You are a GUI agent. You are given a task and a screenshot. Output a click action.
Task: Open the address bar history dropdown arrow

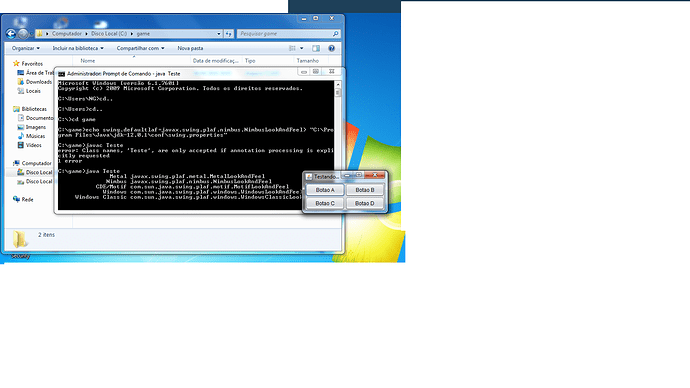pos(219,33)
